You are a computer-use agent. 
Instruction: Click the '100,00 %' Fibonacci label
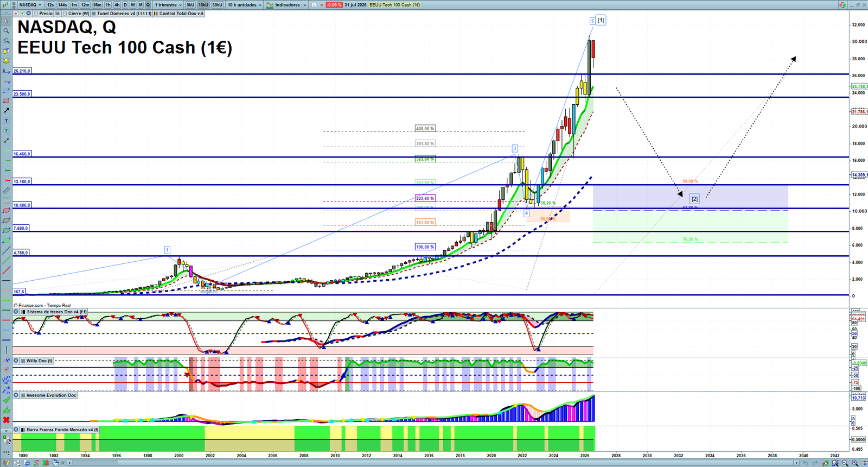(x=425, y=247)
